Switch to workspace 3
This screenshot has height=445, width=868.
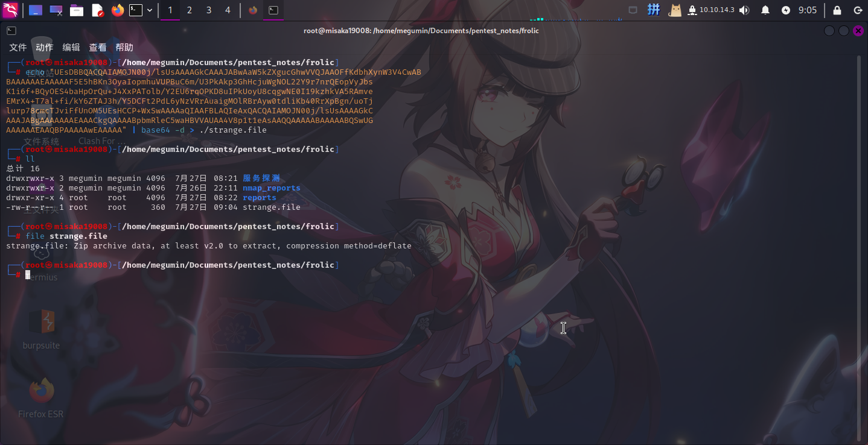pos(209,10)
